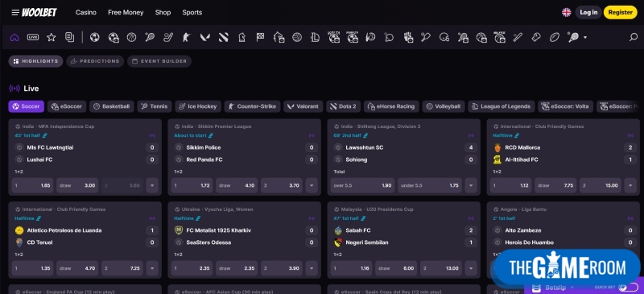Expand more markets for FC Metalist 1925 Kharkiv match
644x294 pixels.
(312, 268)
